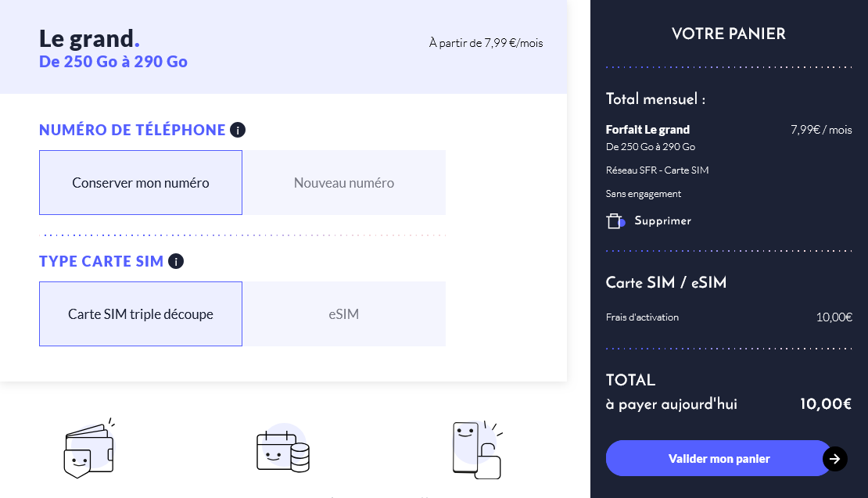Click the Le grand plan heading

(x=89, y=38)
